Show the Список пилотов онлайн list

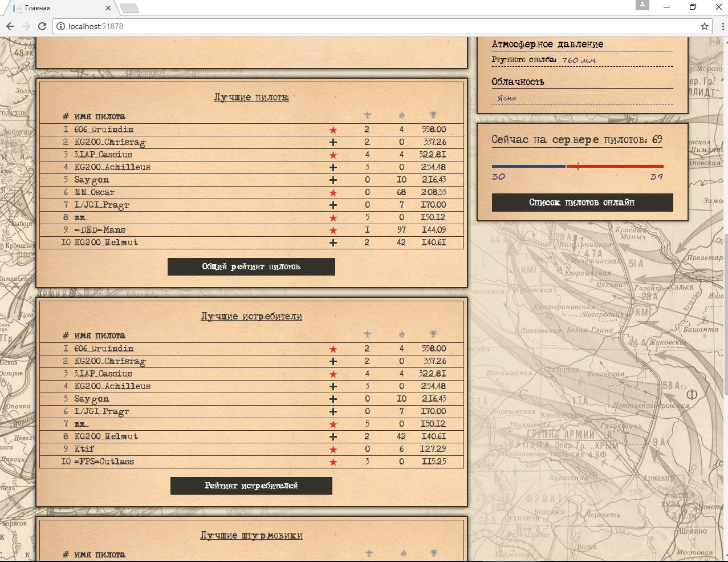coord(582,203)
